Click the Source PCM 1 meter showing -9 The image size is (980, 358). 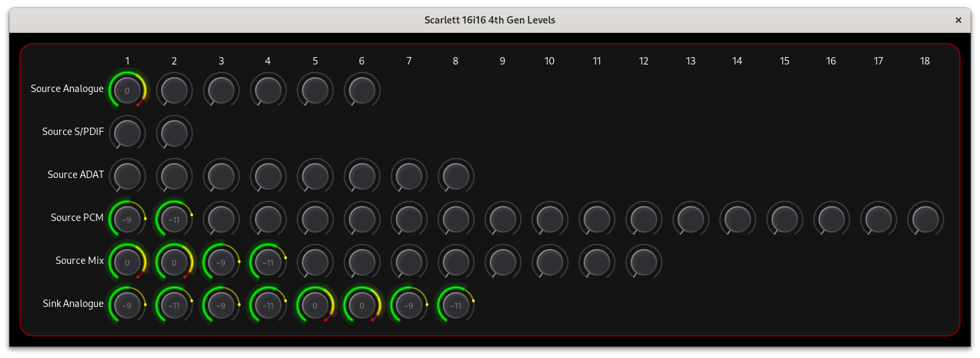[x=127, y=218]
